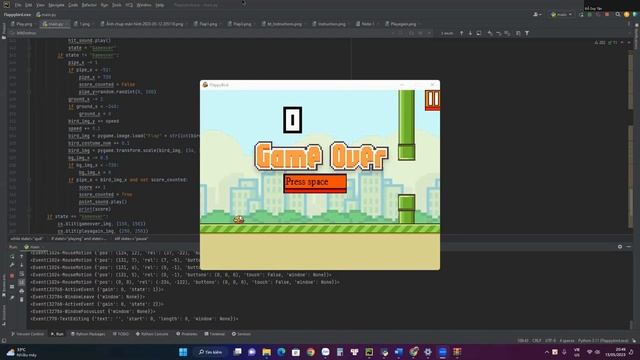The height and width of the screenshot is (360, 640).
Task: Toggle soft-wrap in the Run console
Action: pyautogui.click(x=22, y=273)
